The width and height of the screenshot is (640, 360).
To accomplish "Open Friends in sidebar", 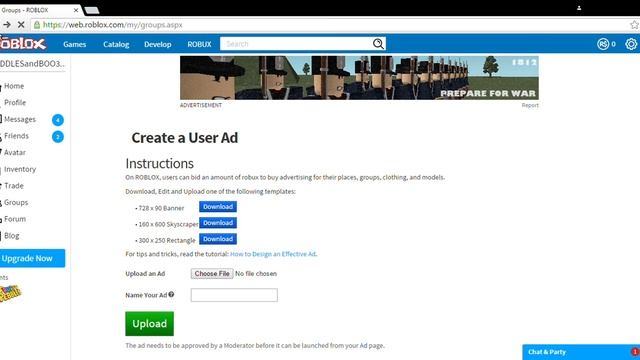I will point(16,136).
